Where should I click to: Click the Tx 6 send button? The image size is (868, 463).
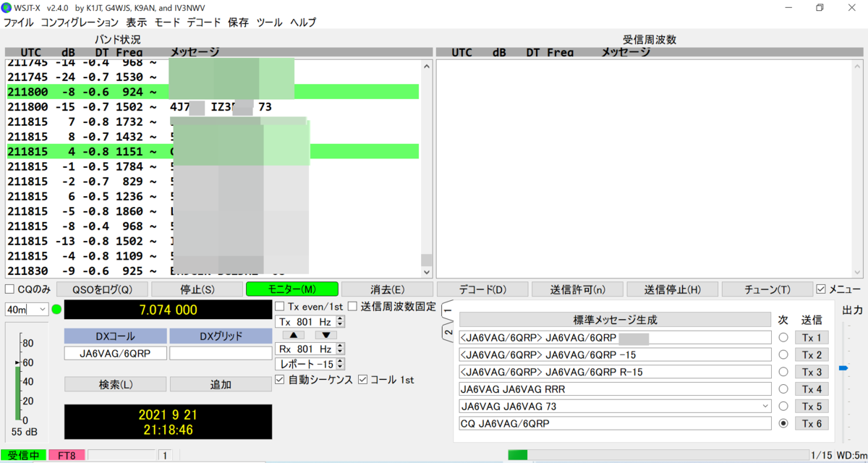(x=812, y=423)
